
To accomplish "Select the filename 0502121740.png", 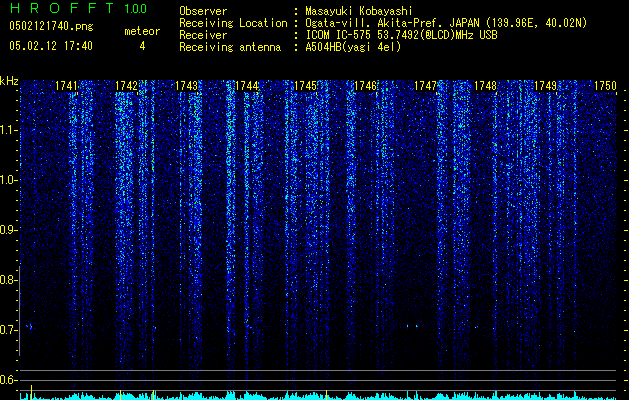I will tap(51, 26).
